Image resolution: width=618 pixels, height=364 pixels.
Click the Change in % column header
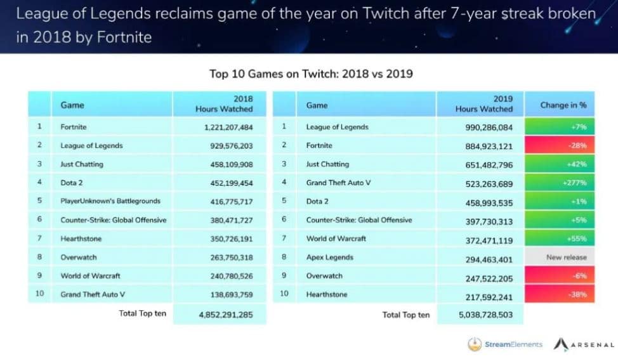tap(563, 105)
